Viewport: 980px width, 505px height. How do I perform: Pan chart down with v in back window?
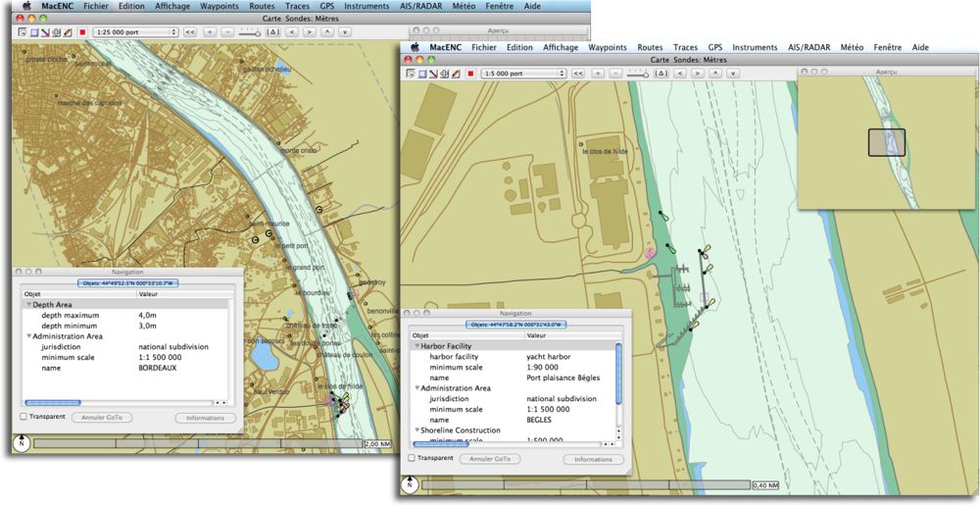344,32
